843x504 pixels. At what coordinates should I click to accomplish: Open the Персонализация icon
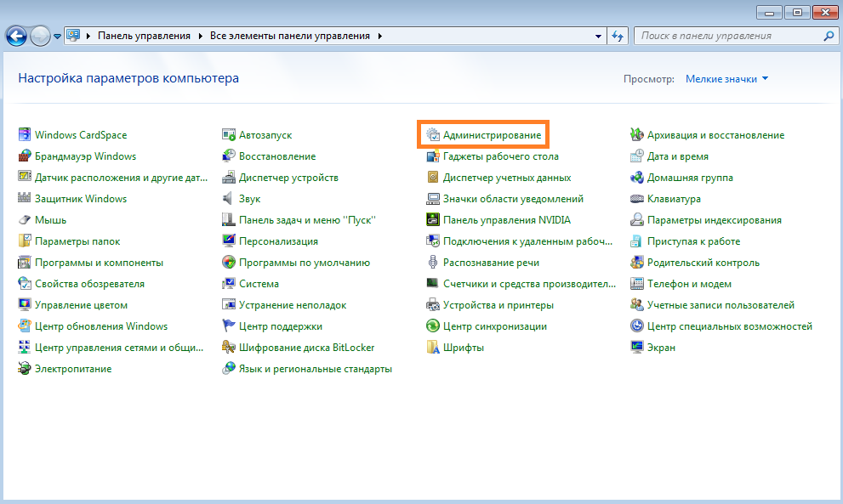click(x=229, y=241)
